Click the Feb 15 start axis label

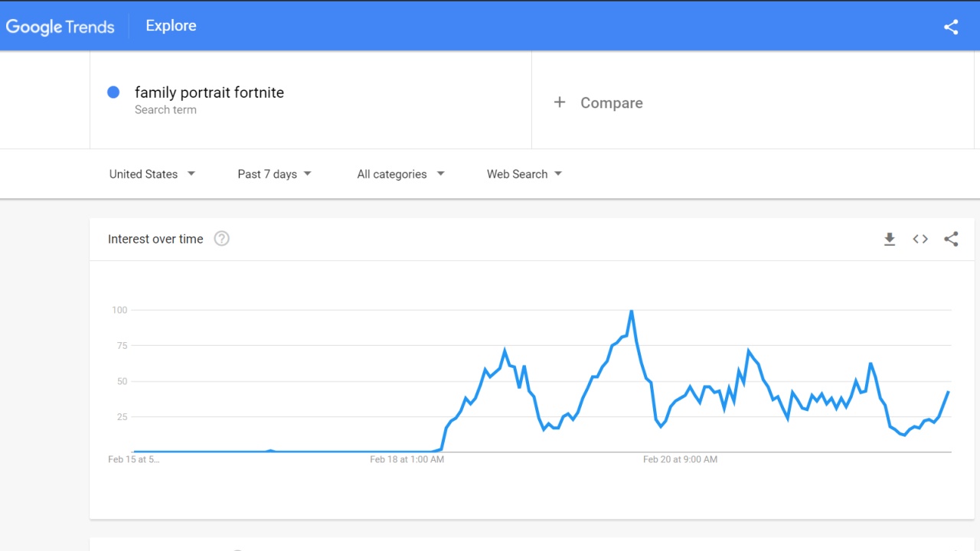(134, 459)
